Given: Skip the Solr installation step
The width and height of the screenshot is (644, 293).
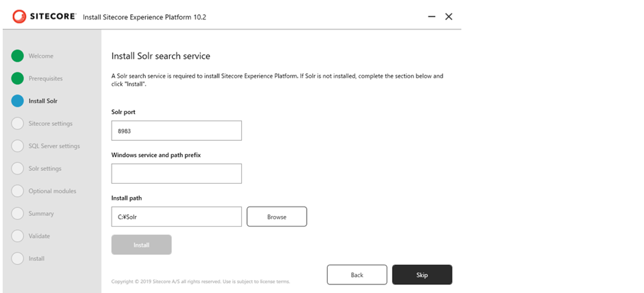Looking at the screenshot, I should [x=422, y=274].
